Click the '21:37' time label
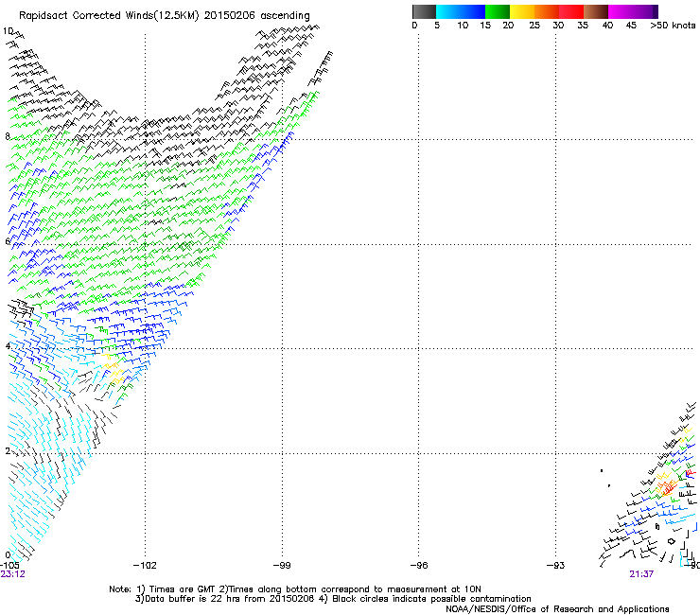700x615 pixels. [641, 574]
